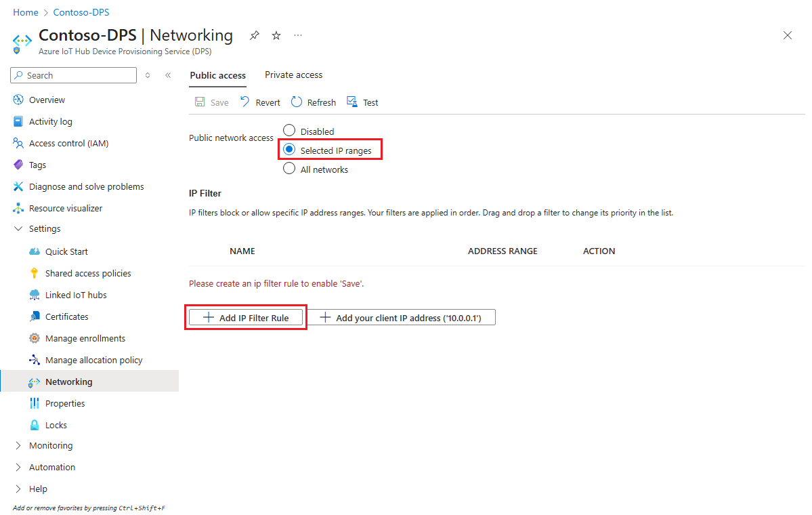Click Add IP Filter Rule
The image size is (812, 515).
(x=245, y=317)
